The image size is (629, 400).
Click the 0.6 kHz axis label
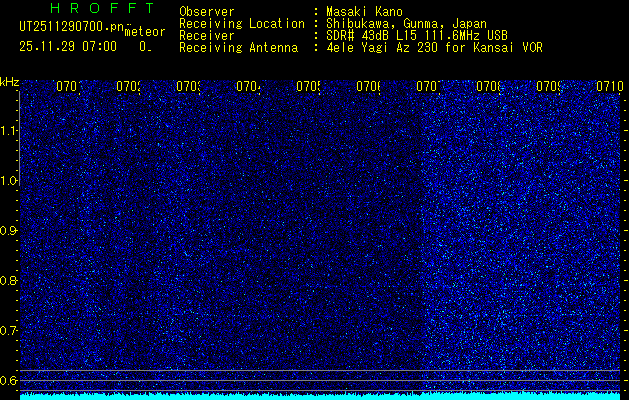(x=9, y=380)
